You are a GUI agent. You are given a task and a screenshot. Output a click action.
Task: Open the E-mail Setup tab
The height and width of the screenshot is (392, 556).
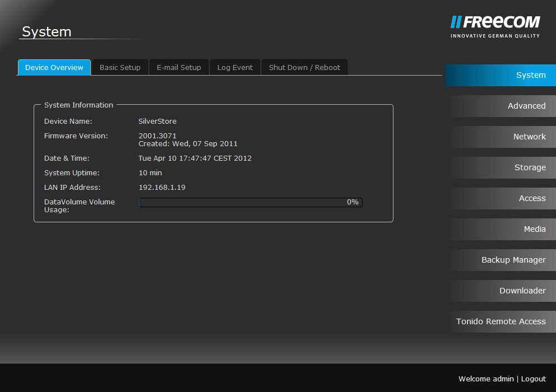179,67
